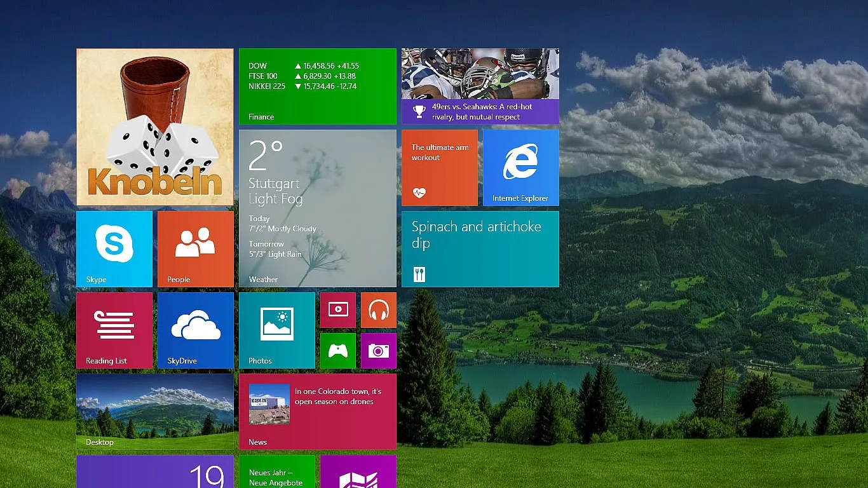The height and width of the screenshot is (488, 868).
Task: Click the Today Mostly Cloudy forecast text
Action: pyautogui.click(x=282, y=224)
